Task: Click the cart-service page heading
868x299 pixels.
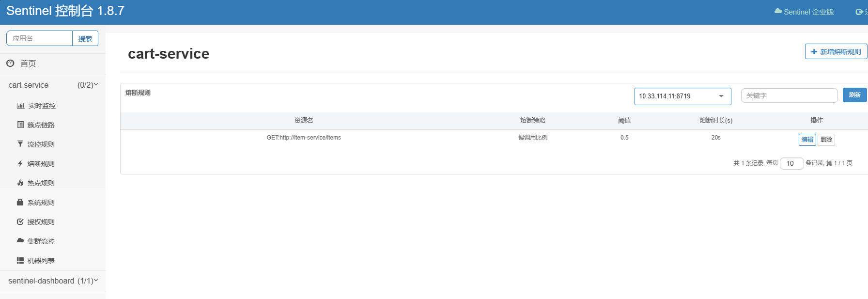Action: pos(169,53)
